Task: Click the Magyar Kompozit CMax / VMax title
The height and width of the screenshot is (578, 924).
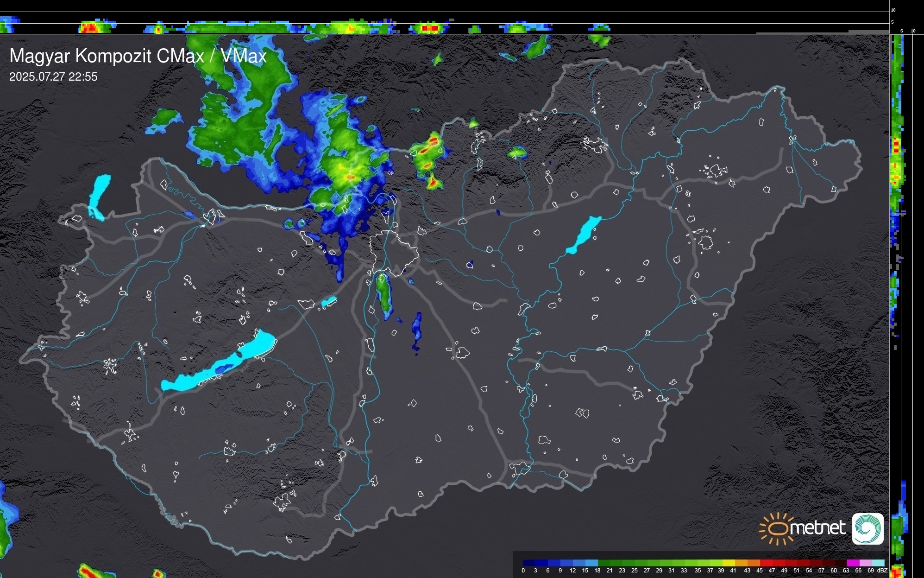Action: 138,56
